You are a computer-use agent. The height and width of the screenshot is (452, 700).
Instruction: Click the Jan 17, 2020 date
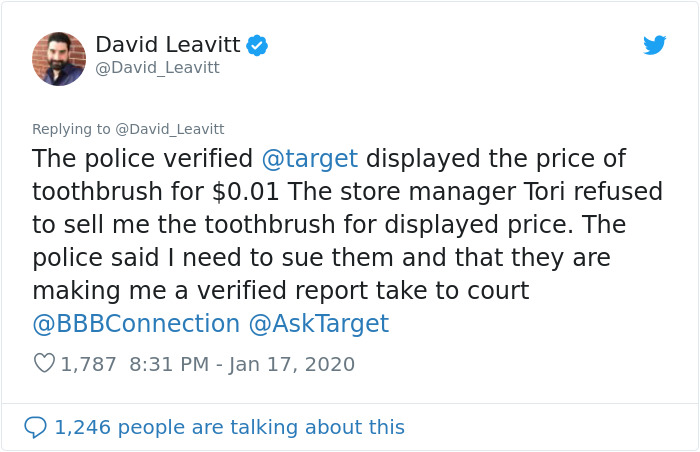pyautogui.click(x=292, y=364)
